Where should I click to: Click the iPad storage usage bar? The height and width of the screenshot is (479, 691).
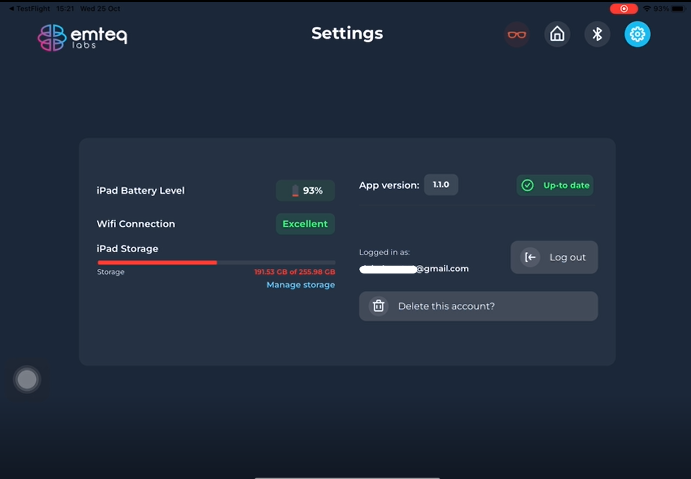pyautogui.click(x=216, y=263)
